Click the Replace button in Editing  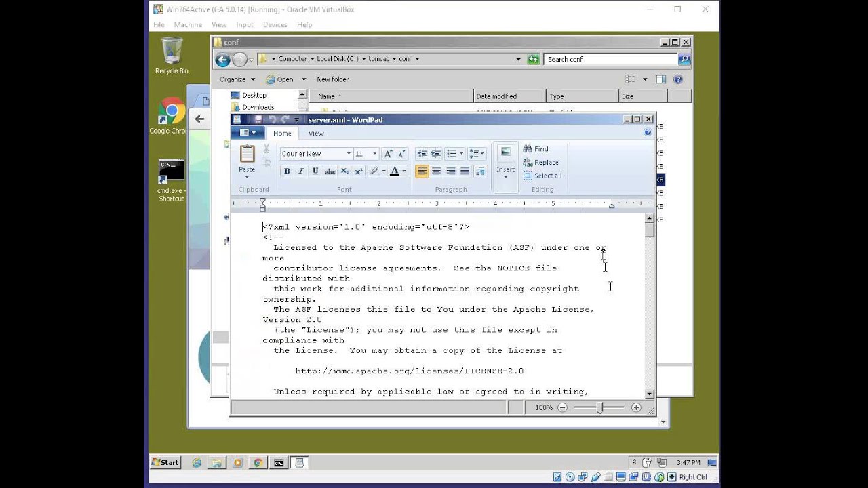point(541,163)
